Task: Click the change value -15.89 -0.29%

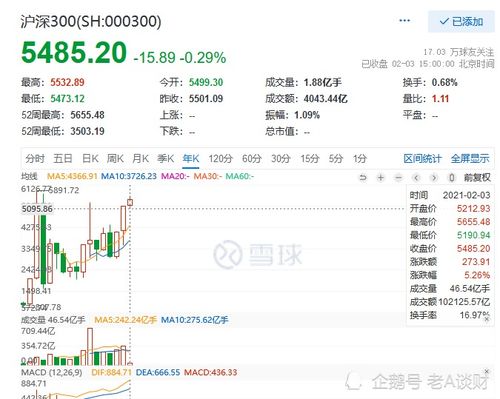Action: [x=180, y=58]
